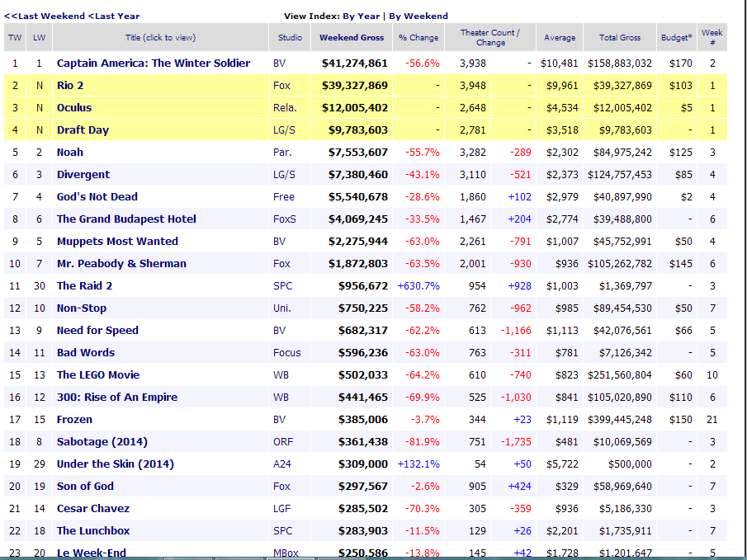
Task: Sort by the Total Gross header
Action: pos(620,38)
